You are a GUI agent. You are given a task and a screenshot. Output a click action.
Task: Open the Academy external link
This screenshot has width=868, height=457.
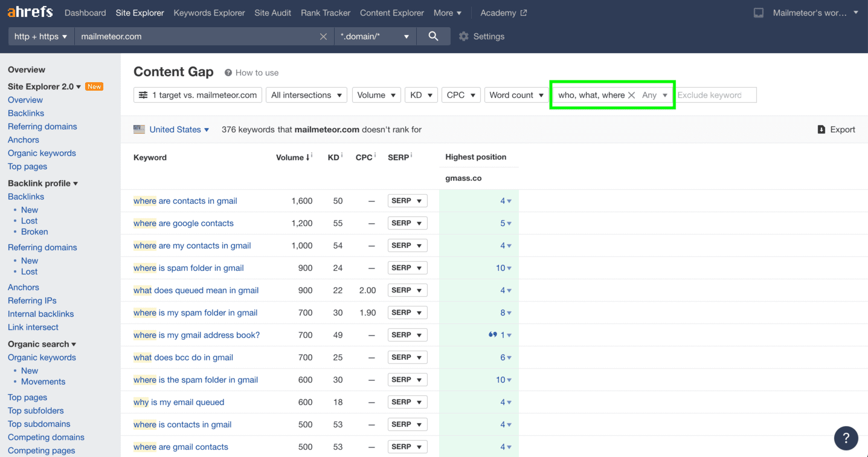click(x=504, y=13)
